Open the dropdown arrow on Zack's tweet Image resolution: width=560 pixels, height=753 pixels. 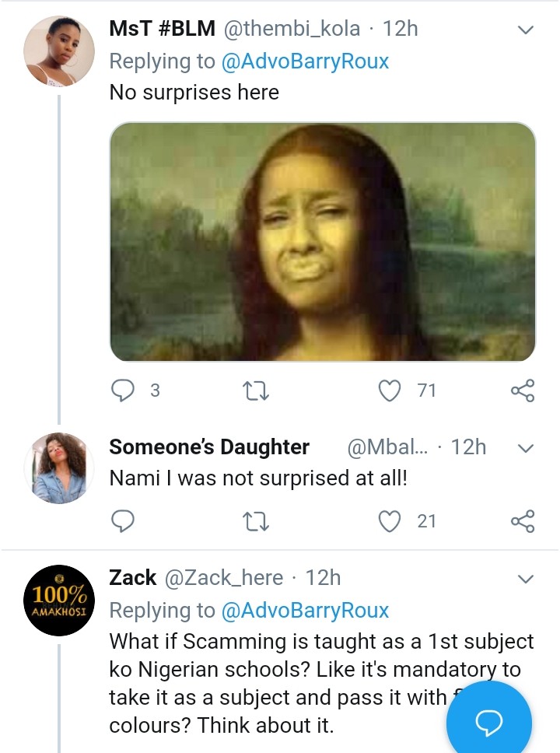526,579
